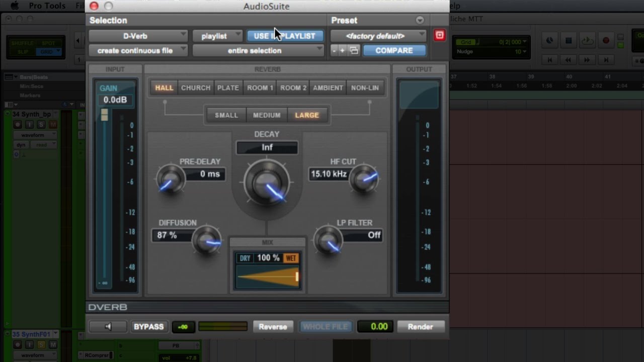The image size is (644, 362).
Task: Click the Play button in transport
Action: pyautogui.click(x=587, y=41)
